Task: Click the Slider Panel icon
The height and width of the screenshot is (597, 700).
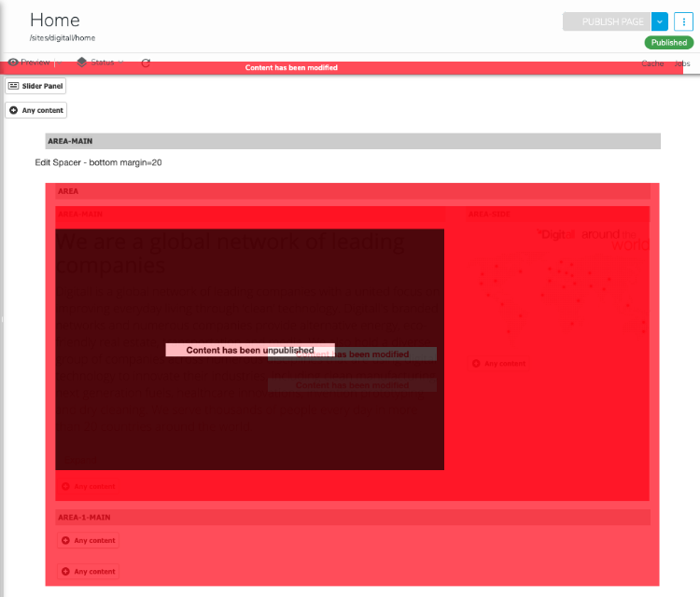Action: pos(14,86)
